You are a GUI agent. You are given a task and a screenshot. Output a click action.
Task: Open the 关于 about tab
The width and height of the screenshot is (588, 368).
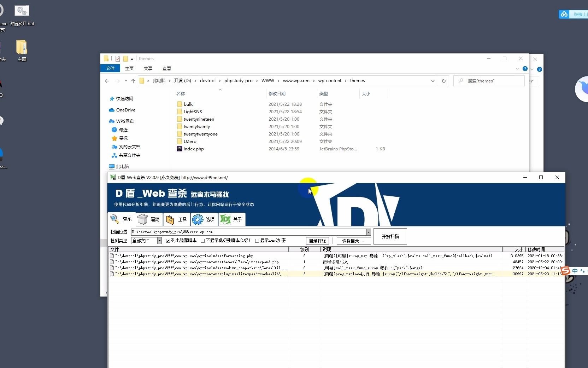[x=232, y=219]
